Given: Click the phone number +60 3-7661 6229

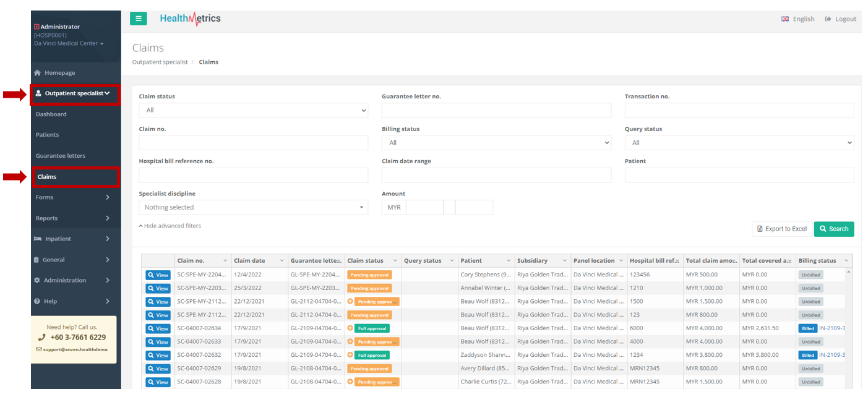Looking at the screenshot, I should click(x=77, y=338).
